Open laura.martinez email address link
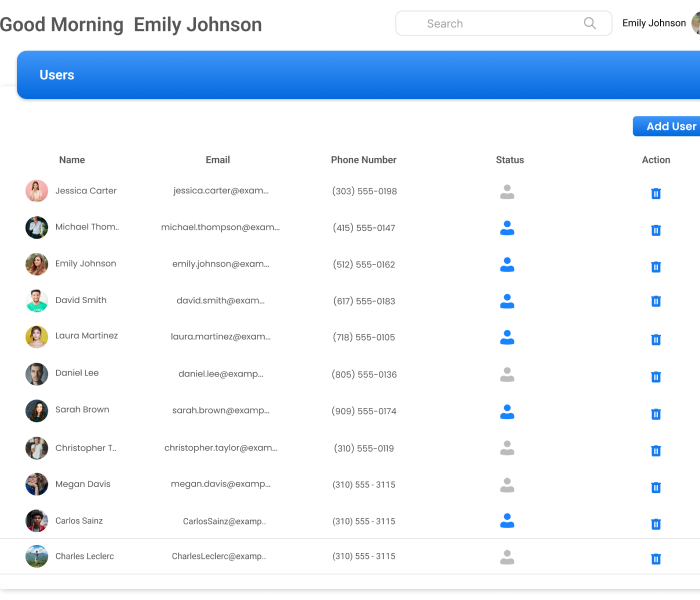 pos(220,337)
